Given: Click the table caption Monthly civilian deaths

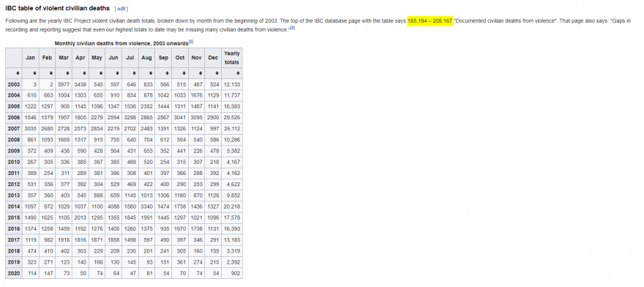Looking at the screenshot, I should click(121, 42).
